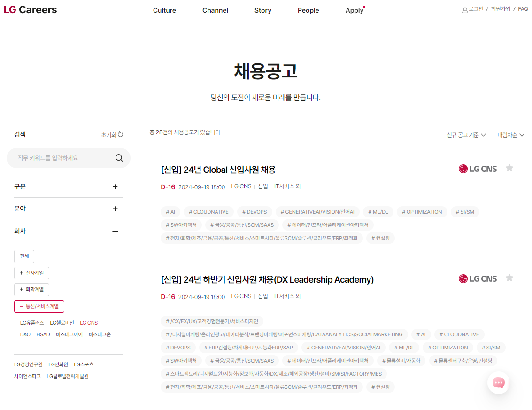Image resolution: width=532 pixels, height=410 pixels.
Task: Select LG경영연구원 company filter
Action: (28, 364)
